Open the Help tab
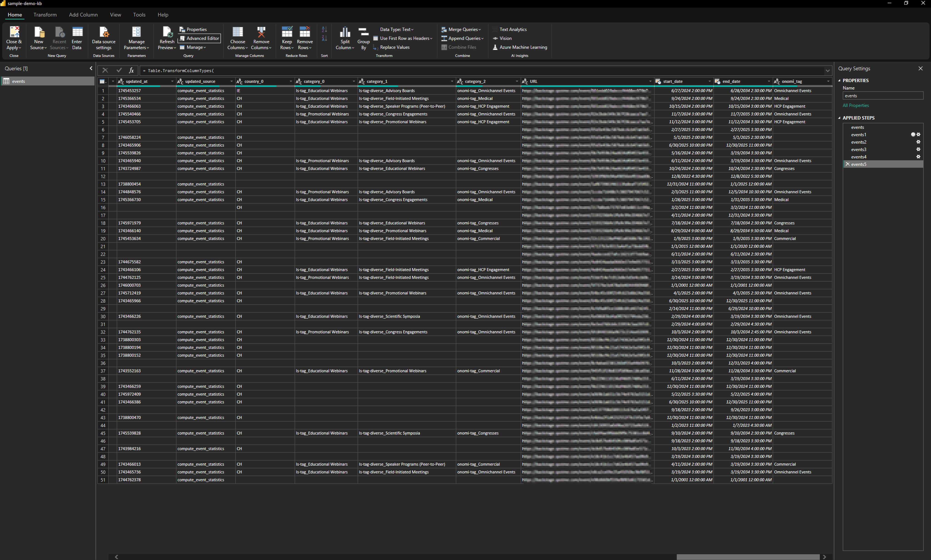The height and width of the screenshot is (560, 931). coord(163,15)
